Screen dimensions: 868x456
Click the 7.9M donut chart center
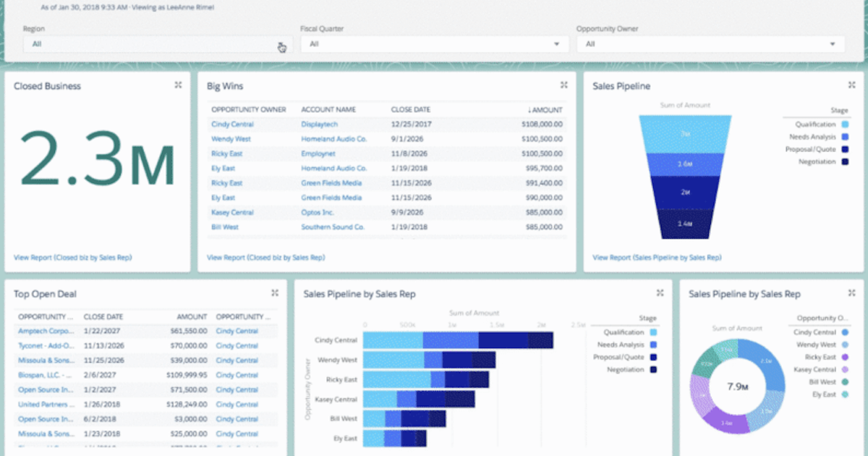point(737,387)
